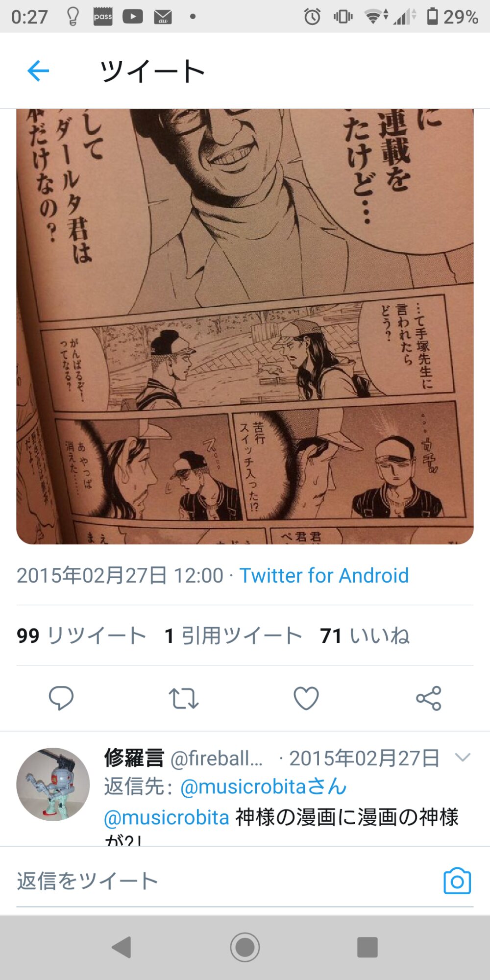Tap the retweet arrows icon
Viewport: 490px width, 980px height.
(184, 699)
